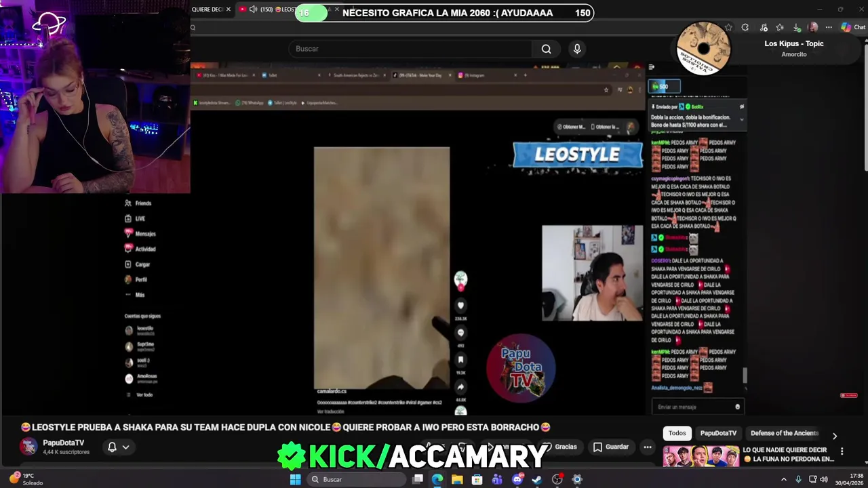Click the stream chat scrollbar thumb
Viewport: 868px width, 488px height.
(744, 374)
